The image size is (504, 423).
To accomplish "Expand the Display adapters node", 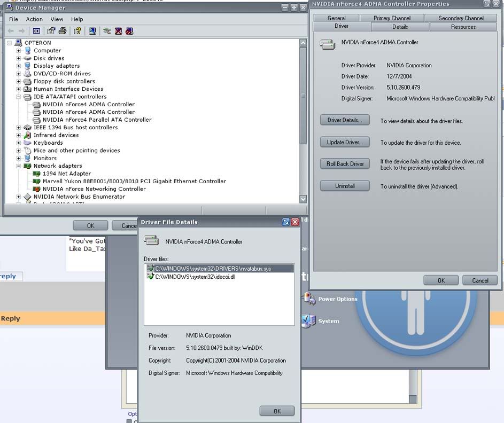I will coord(18,66).
